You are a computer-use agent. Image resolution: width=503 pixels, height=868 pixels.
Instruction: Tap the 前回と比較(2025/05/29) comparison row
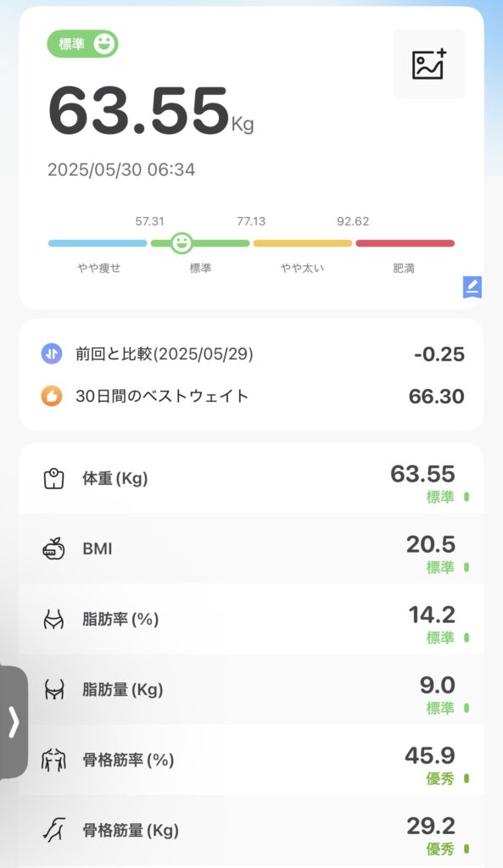pyautogui.click(x=251, y=353)
